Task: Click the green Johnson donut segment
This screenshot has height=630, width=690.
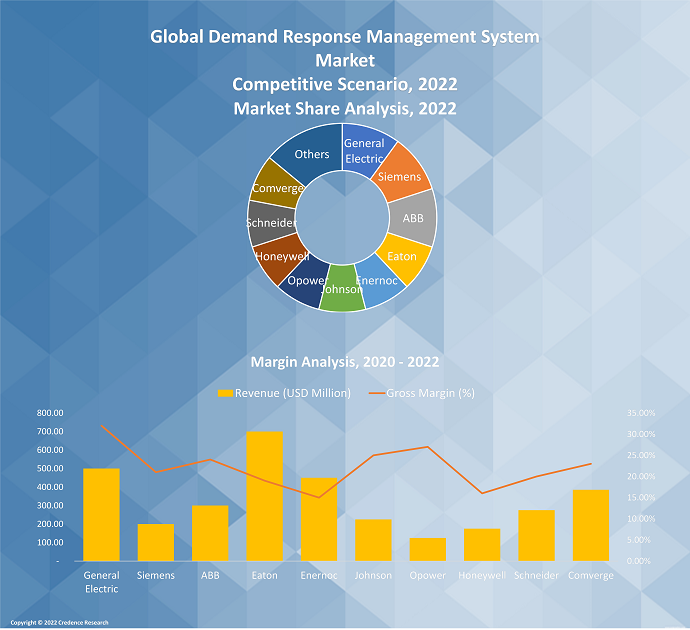Action: click(343, 289)
